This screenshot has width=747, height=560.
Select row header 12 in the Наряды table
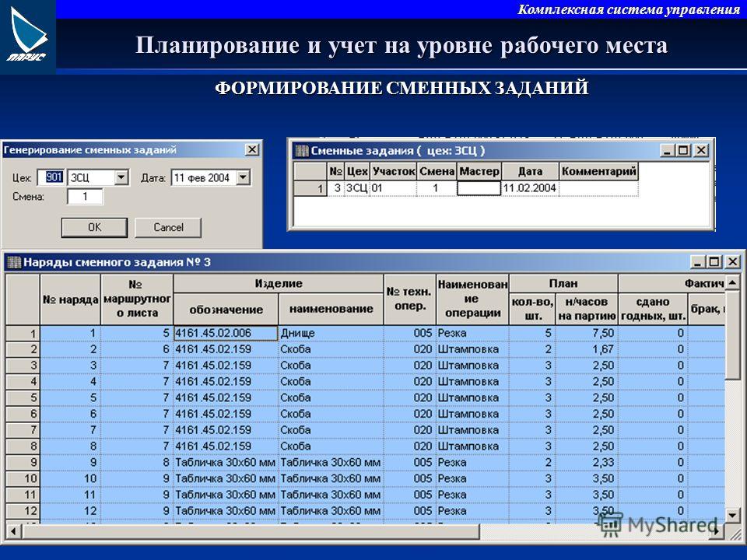point(23,512)
